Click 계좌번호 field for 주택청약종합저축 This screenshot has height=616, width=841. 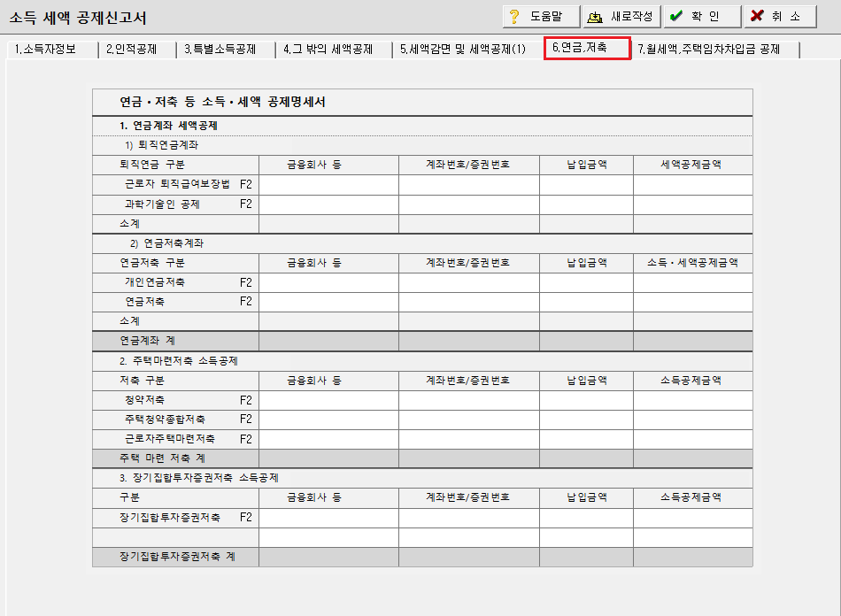tap(469, 420)
